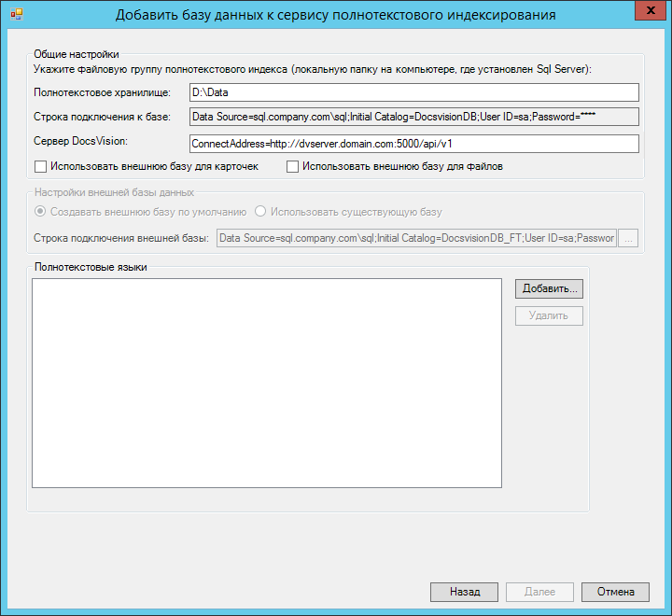Screen dimensions: 672x616
Task: Select 'Создавать внешнюю базу по умолчанию' radio
Action: tap(40, 212)
